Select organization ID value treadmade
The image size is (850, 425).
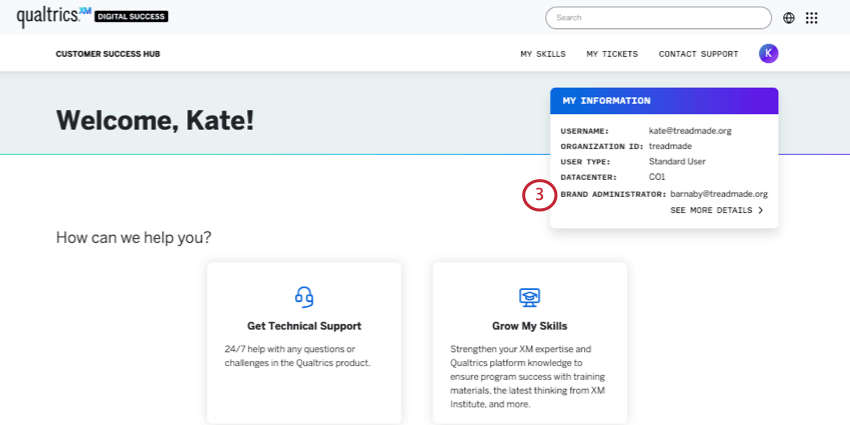[x=670, y=146]
